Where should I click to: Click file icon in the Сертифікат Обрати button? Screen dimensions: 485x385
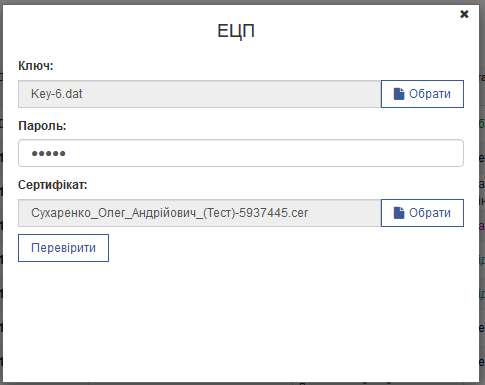point(399,213)
